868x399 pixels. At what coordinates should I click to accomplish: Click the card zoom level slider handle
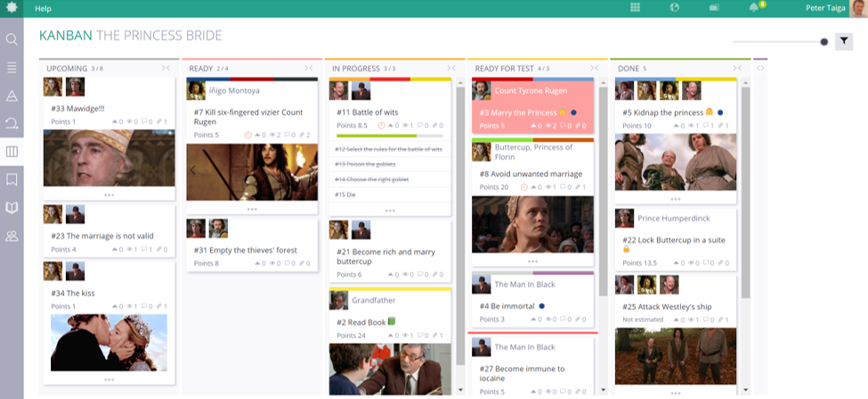point(824,42)
